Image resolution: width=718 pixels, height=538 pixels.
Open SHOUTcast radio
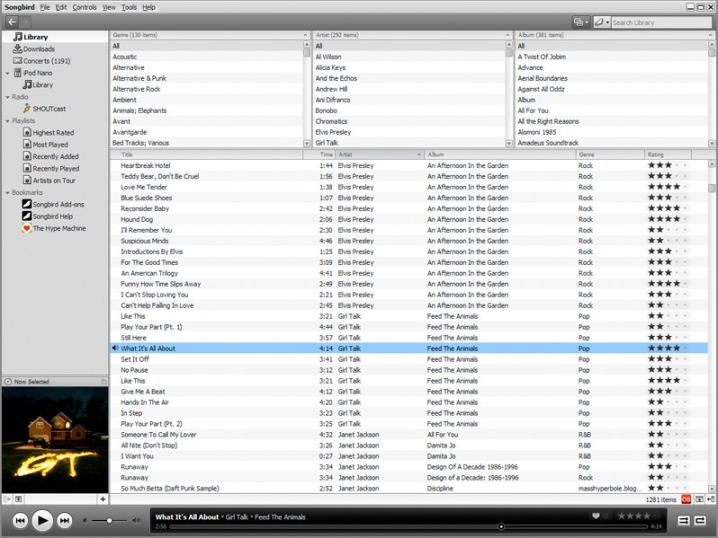49,108
